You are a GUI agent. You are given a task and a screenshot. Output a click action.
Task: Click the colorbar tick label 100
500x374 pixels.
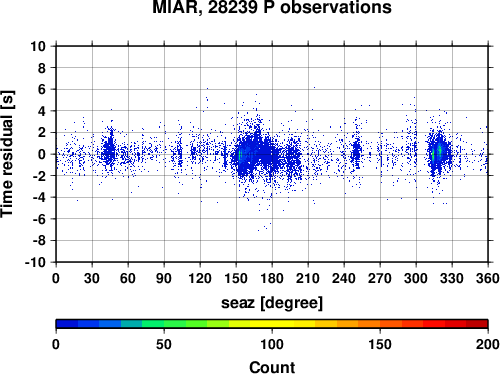(272, 344)
